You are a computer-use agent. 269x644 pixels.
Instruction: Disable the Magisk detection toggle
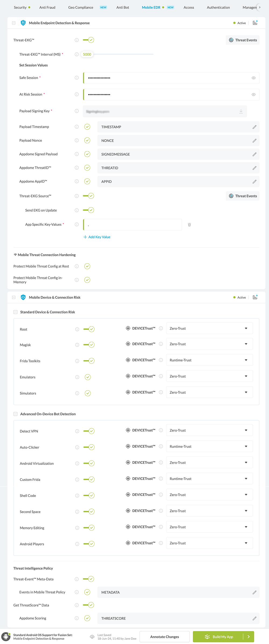pyautogui.click(x=89, y=345)
